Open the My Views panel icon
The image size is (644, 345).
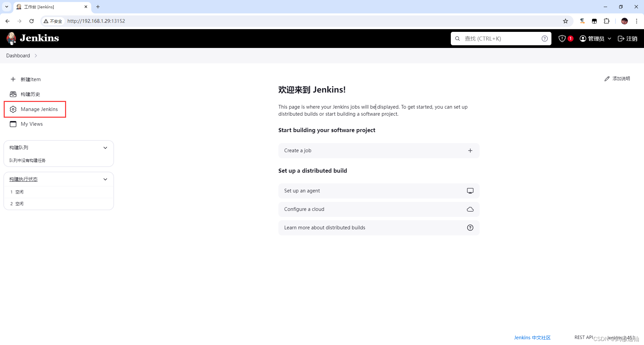click(13, 124)
